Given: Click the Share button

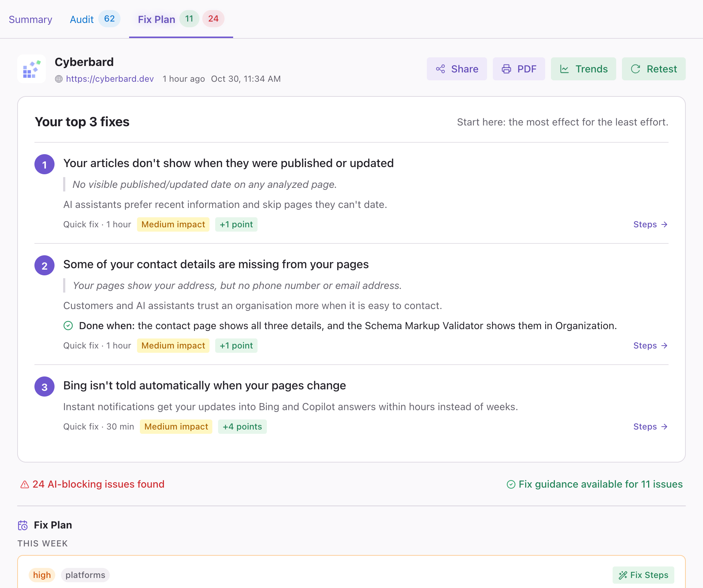Looking at the screenshot, I should click(x=457, y=69).
